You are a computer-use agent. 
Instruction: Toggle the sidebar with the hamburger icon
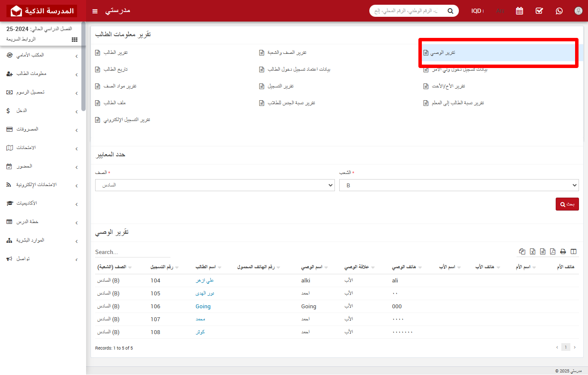pyautogui.click(x=95, y=11)
